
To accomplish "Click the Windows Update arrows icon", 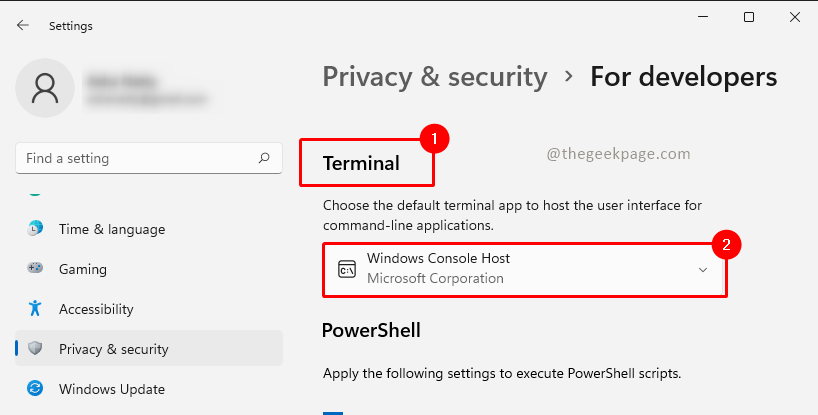I will [x=36, y=389].
